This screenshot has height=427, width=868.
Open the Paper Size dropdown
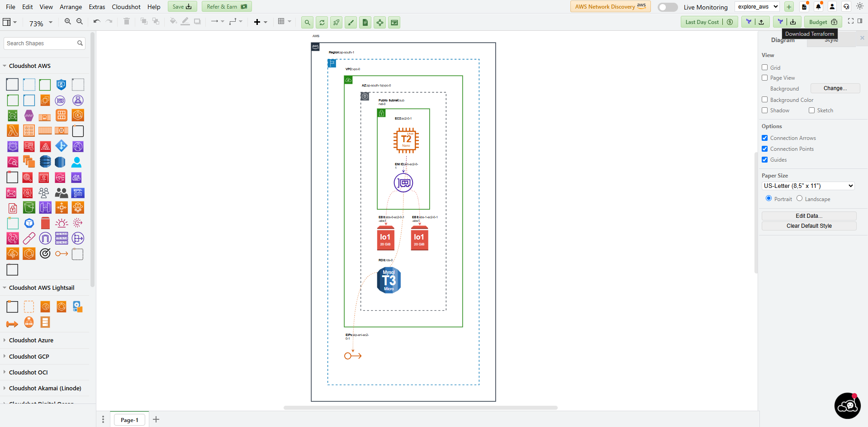(808, 186)
